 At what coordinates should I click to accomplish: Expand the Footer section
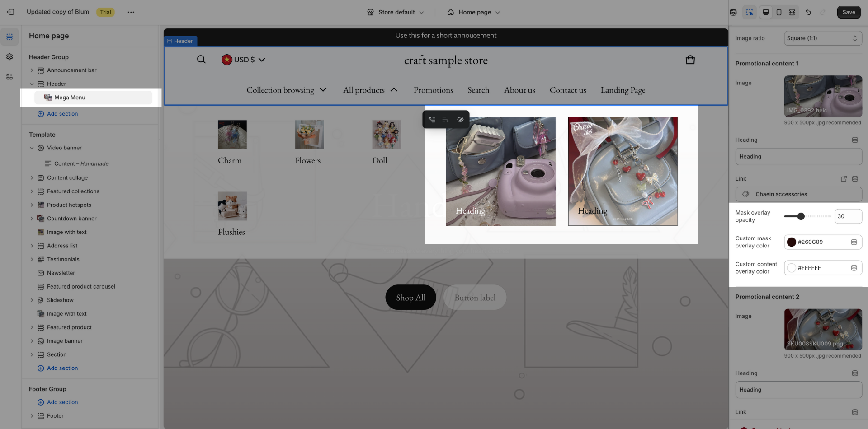pos(32,416)
